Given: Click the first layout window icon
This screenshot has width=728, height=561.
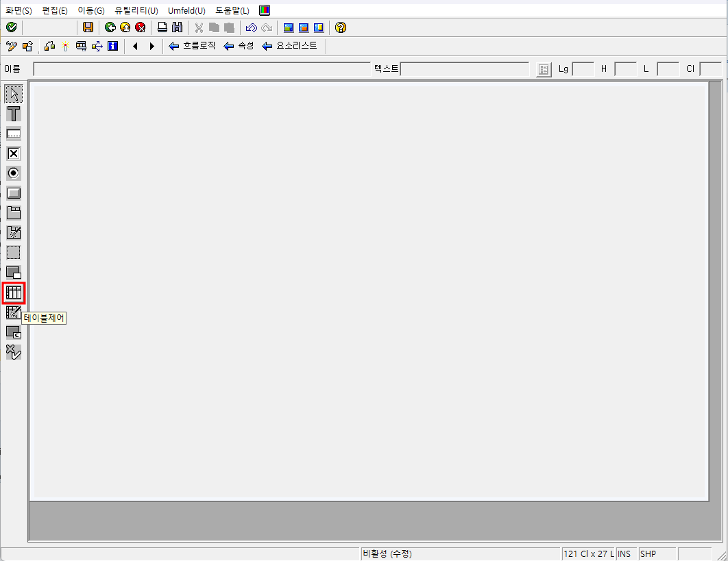Looking at the screenshot, I should [x=289, y=27].
